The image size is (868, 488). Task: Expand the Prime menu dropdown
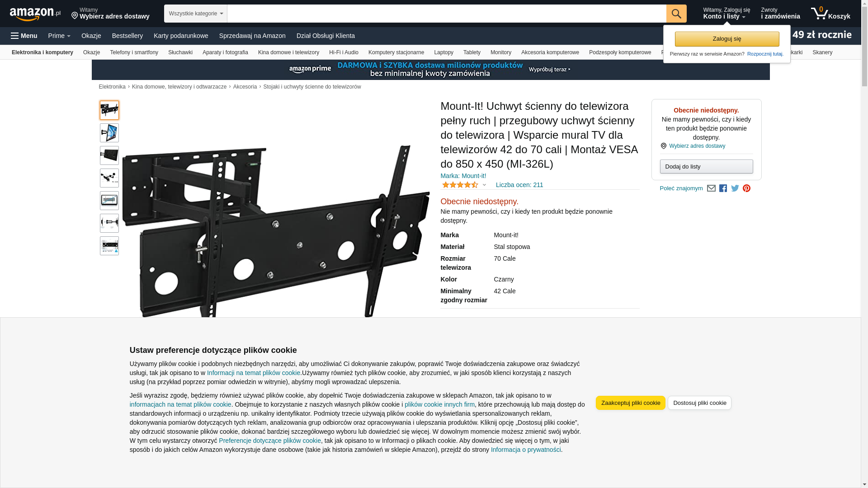point(59,36)
